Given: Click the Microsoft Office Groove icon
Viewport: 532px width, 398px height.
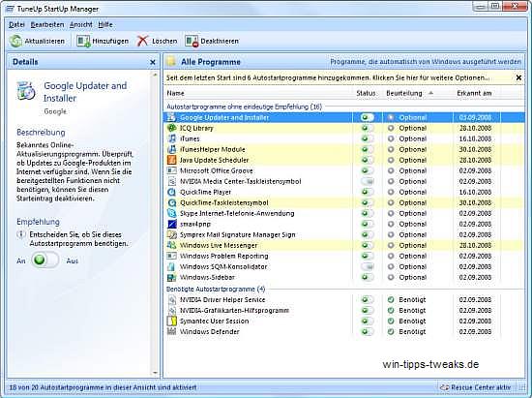Looking at the screenshot, I should (172, 170).
